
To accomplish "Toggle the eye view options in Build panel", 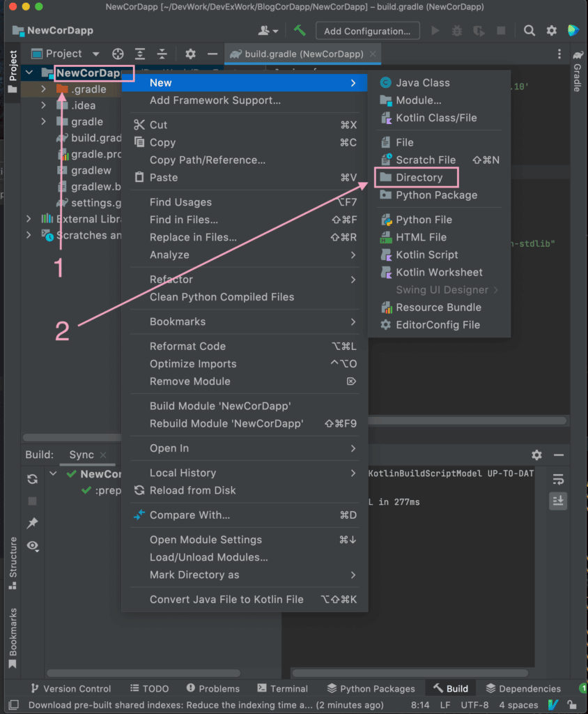I will coord(32,545).
